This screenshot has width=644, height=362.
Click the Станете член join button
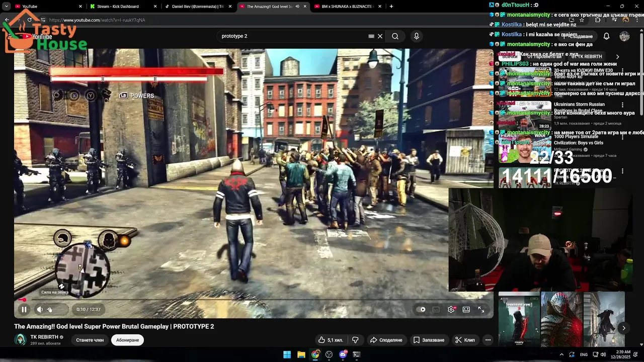(x=90, y=340)
